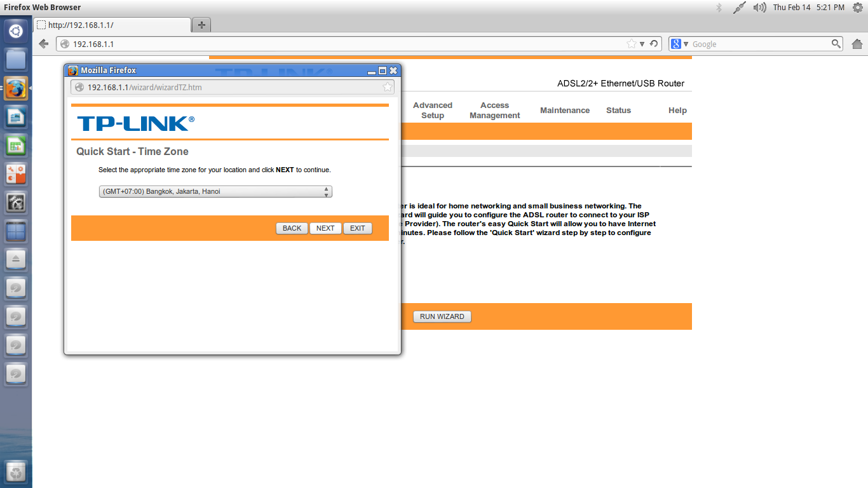
Task: Open the Advanced Setup menu
Action: point(433,111)
